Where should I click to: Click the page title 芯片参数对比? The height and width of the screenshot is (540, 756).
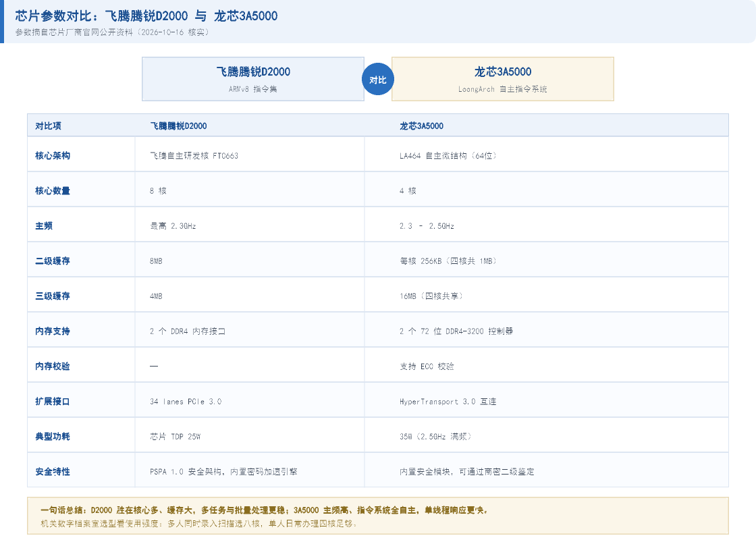146,16
